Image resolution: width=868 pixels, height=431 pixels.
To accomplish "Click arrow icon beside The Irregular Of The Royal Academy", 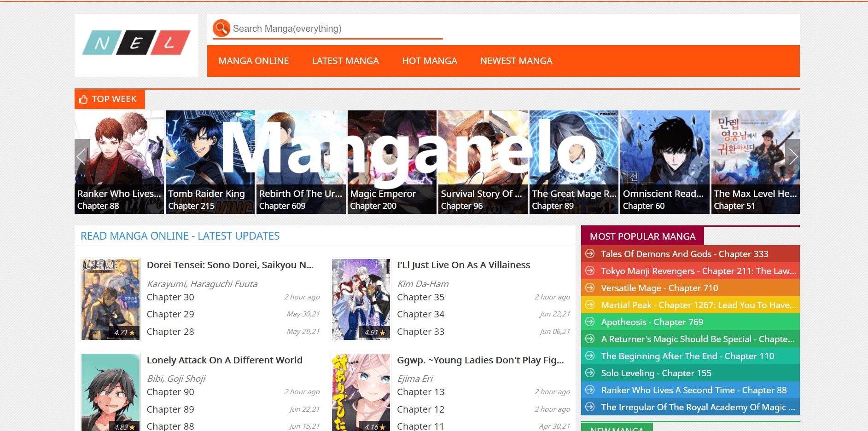I will (x=589, y=407).
